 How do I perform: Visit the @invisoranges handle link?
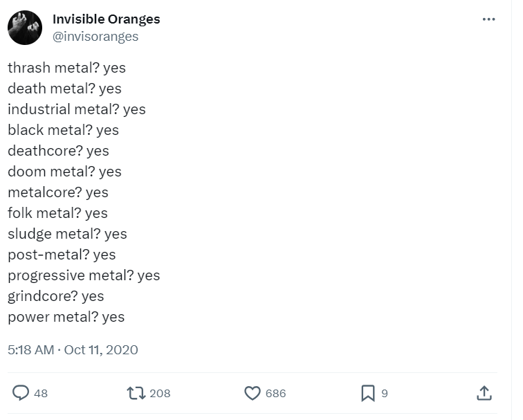coord(95,37)
